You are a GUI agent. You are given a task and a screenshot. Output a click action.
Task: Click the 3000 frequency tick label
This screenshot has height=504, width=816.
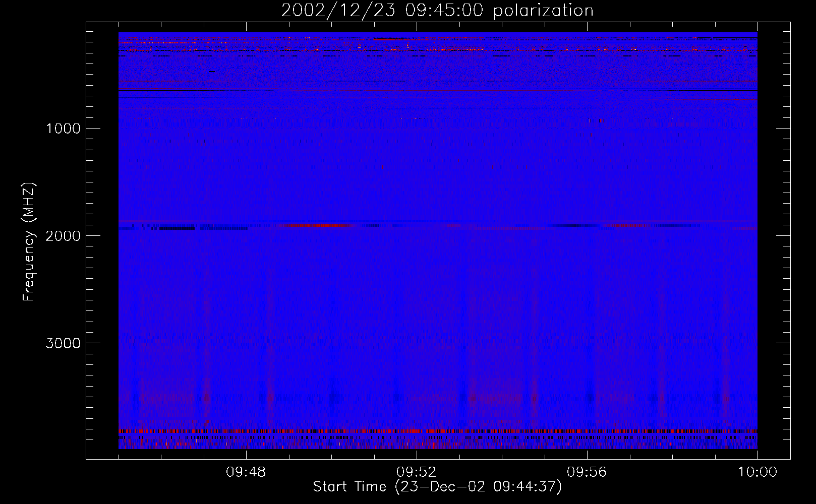pos(63,343)
